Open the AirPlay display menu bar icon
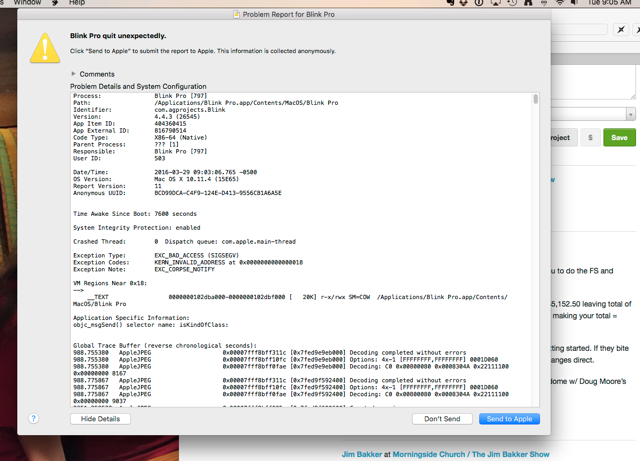This screenshot has height=461, width=640. 496,2
